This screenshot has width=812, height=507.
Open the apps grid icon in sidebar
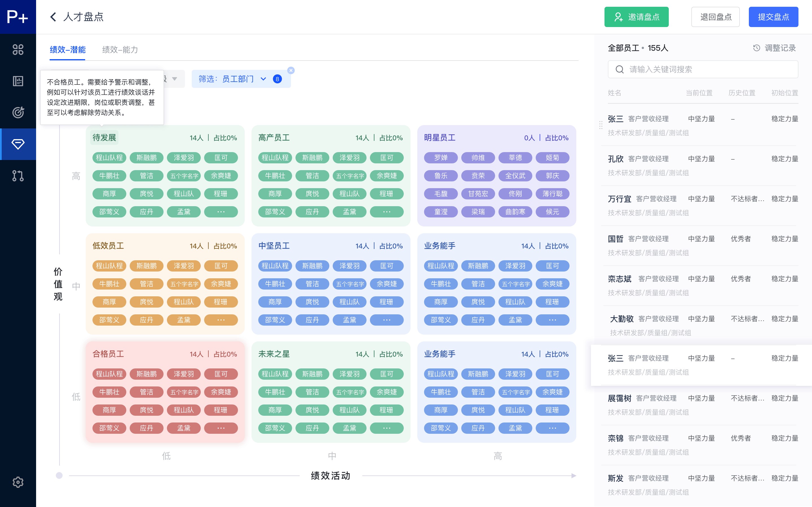pyautogui.click(x=18, y=50)
